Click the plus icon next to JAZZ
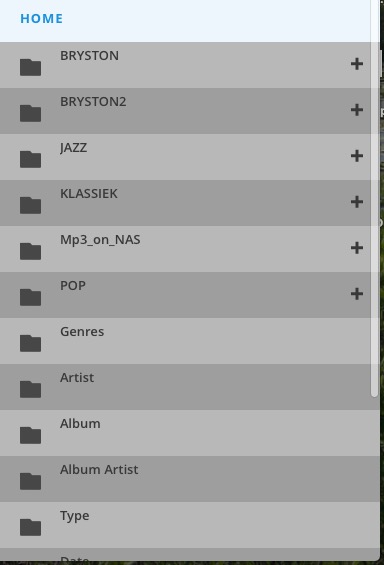This screenshot has width=384, height=565. point(357,156)
